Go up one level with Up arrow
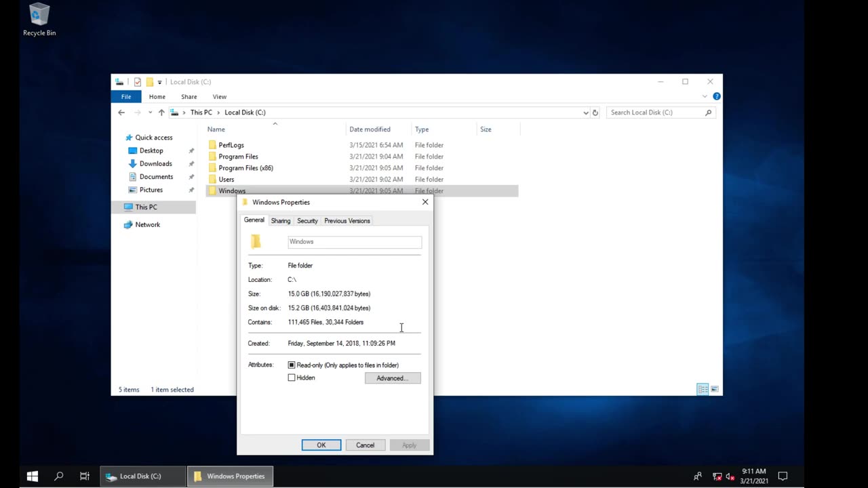Image resolution: width=868 pixels, height=488 pixels. 161,113
